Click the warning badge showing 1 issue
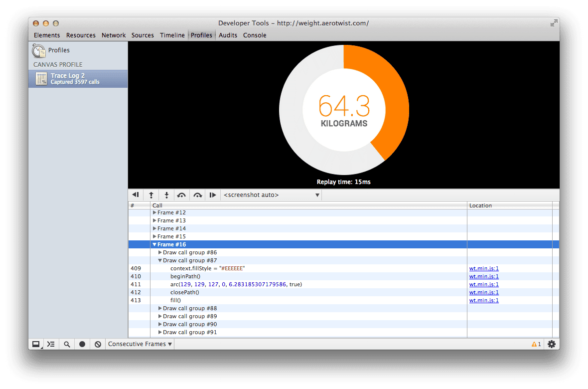Screen dimensions: 588x389 click(x=537, y=344)
